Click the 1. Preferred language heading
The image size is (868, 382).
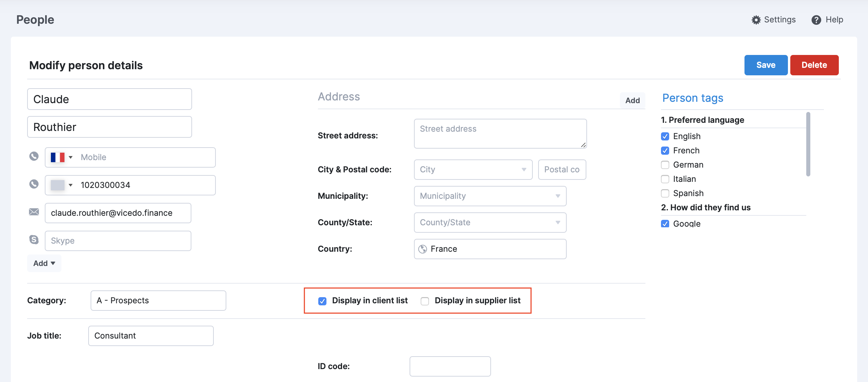pyautogui.click(x=702, y=120)
